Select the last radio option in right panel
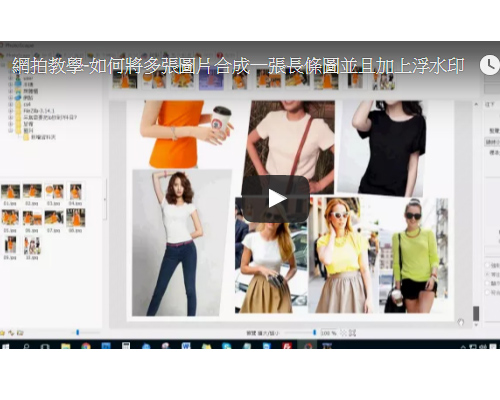Viewport: 500px width, 400px height. pos(487,292)
